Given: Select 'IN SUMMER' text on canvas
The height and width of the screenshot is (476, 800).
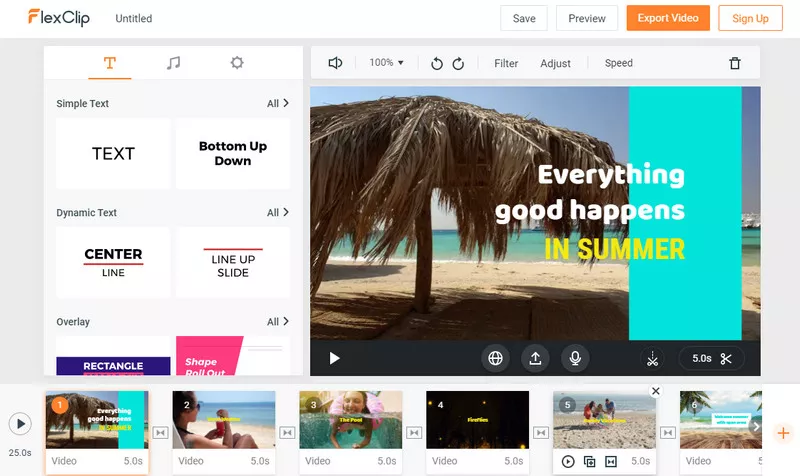Looking at the screenshot, I should tap(614, 249).
